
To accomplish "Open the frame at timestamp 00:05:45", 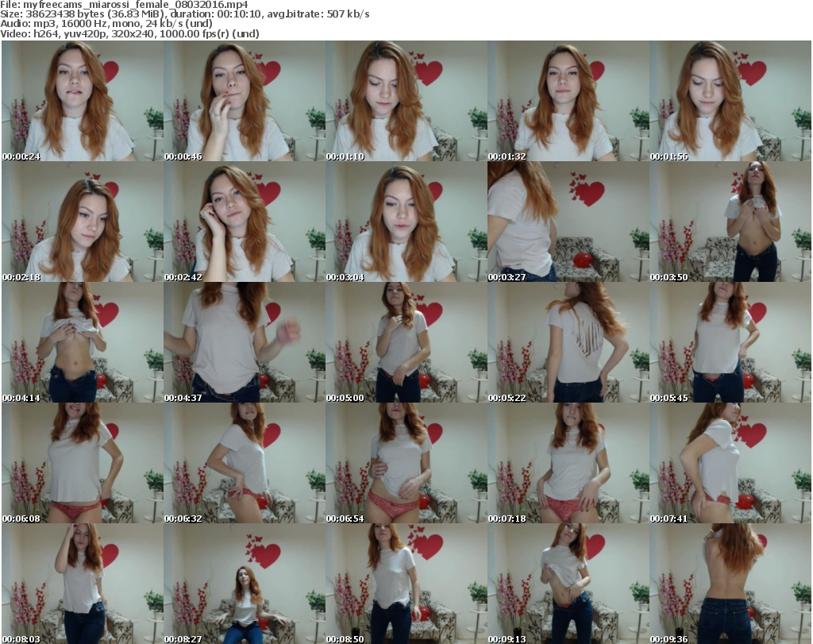I will (730, 343).
